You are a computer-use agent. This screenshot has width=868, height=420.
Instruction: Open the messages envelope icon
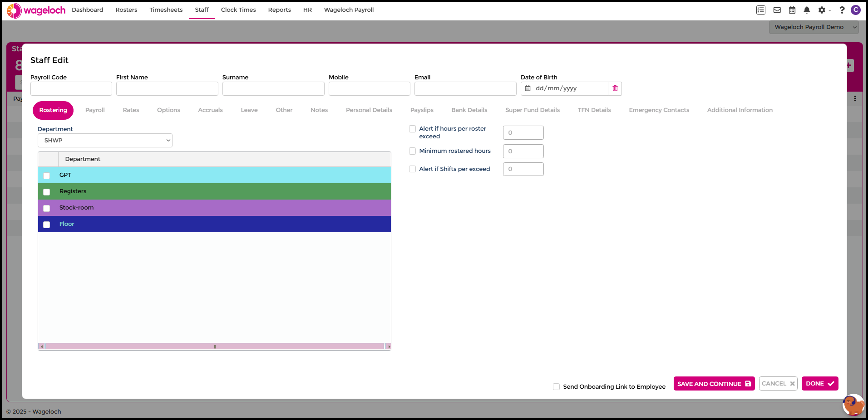point(777,10)
